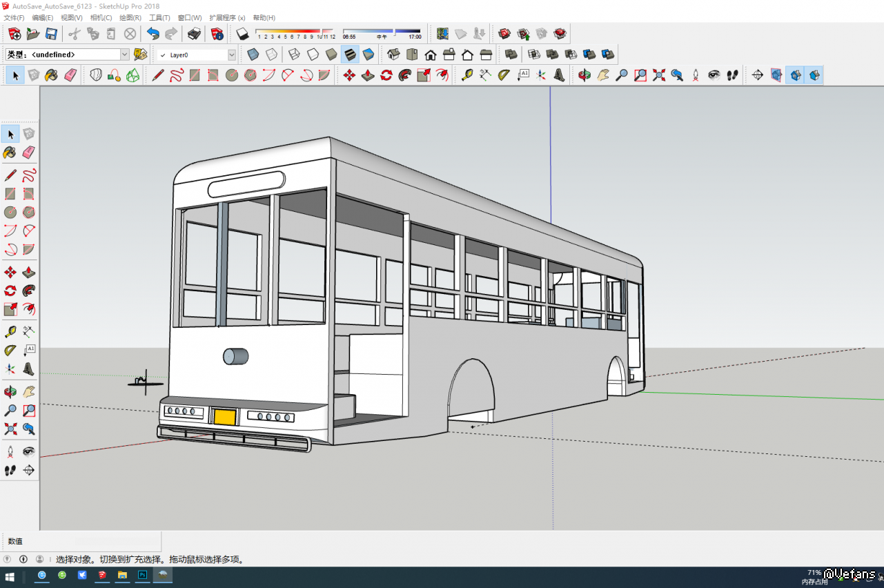Viewport: 884px width, 588px height.
Task: Toggle X-ray face style
Action: click(x=253, y=55)
